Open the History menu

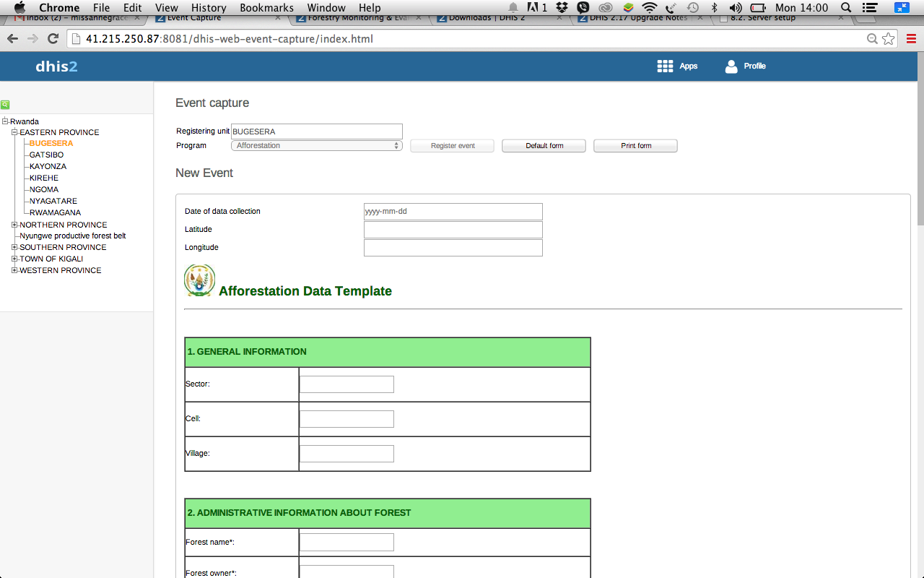(209, 8)
